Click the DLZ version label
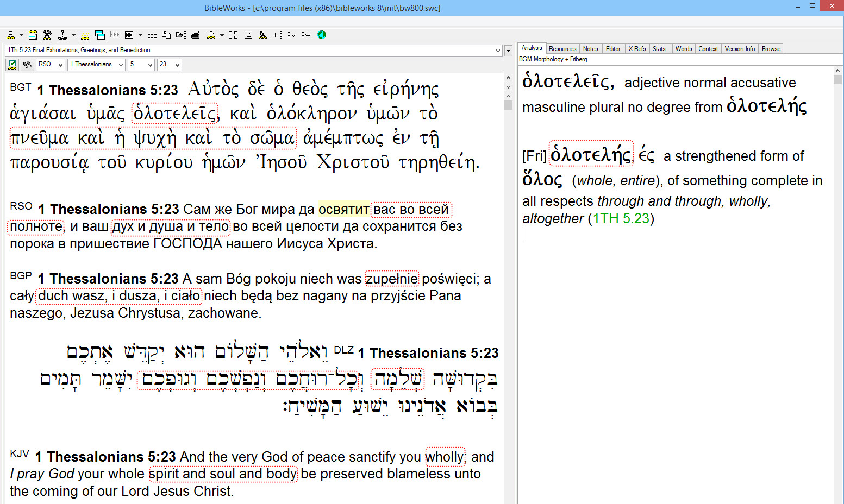The image size is (844, 504). tap(343, 350)
